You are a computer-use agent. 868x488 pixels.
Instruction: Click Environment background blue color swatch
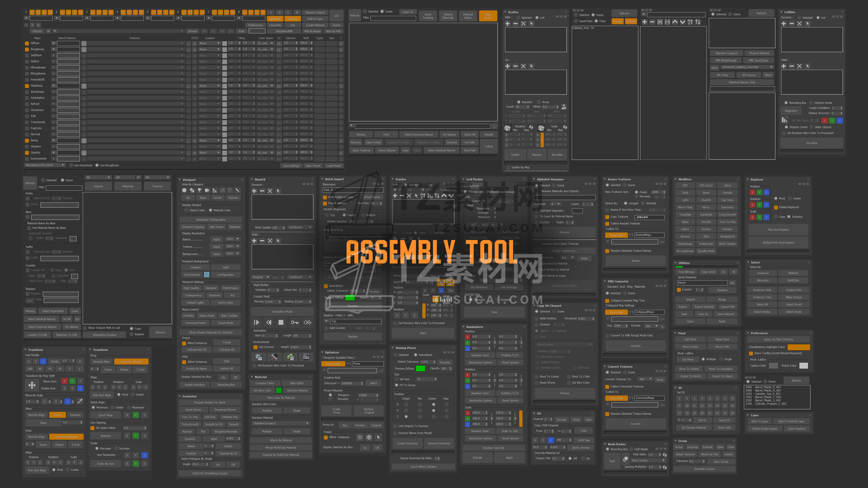point(207,274)
